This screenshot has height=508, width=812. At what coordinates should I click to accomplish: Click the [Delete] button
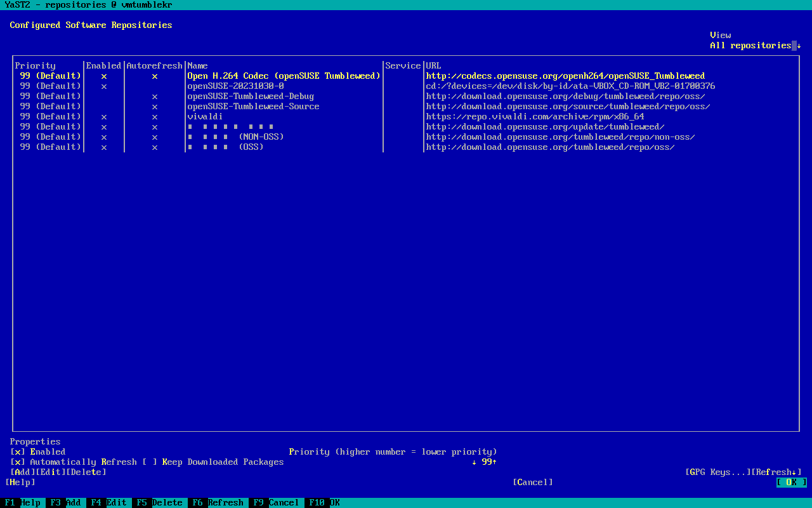pyautogui.click(x=86, y=472)
